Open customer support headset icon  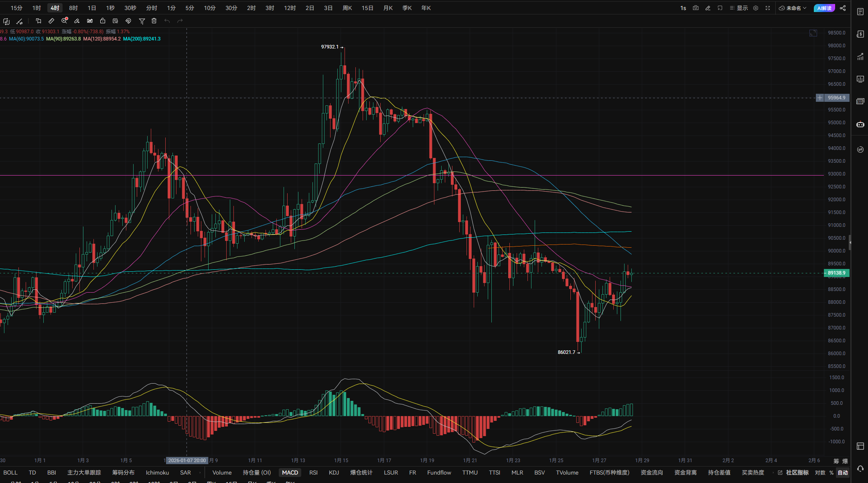click(860, 469)
